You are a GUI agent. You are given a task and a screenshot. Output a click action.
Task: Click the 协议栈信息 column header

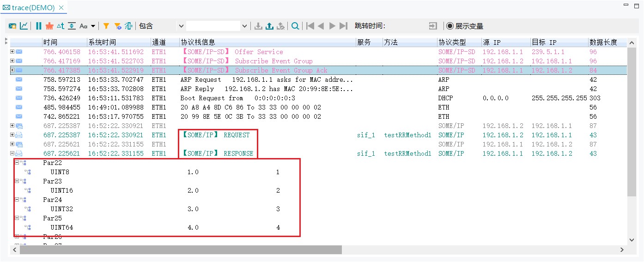(267, 42)
